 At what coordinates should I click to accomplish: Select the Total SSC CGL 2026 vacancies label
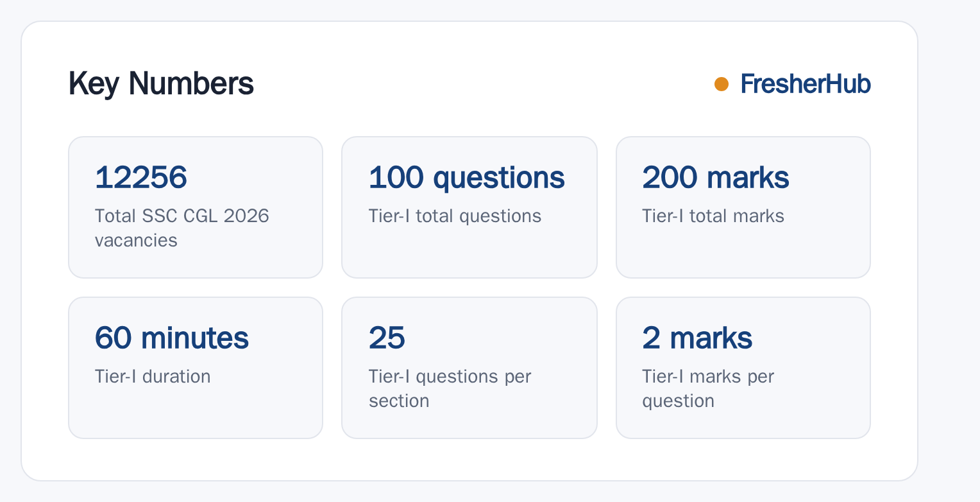(182, 228)
